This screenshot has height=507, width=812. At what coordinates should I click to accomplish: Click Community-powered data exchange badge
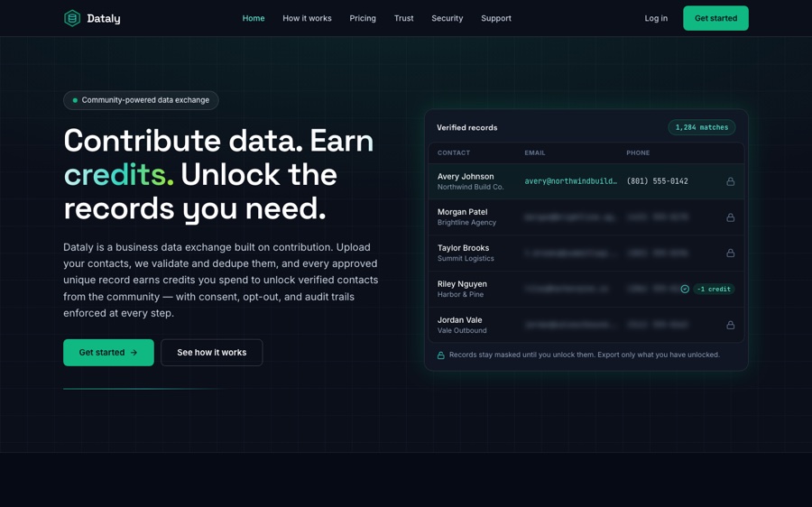pos(141,100)
